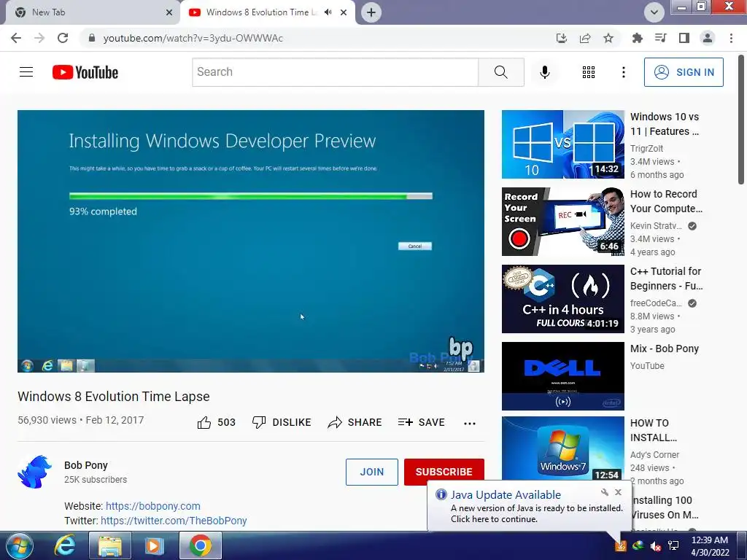The height and width of the screenshot is (560, 747).
Task: Click the red SUBSCRIBE button
Action: pyautogui.click(x=444, y=472)
